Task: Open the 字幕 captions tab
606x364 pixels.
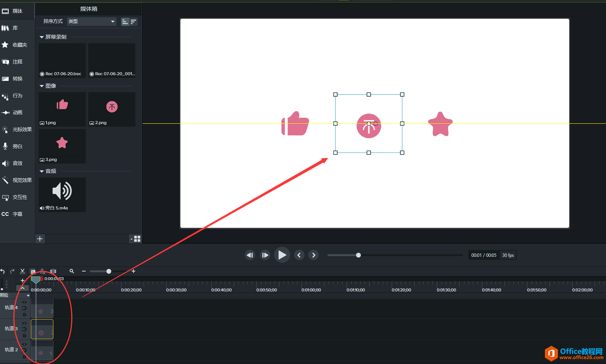Action: pos(17,214)
